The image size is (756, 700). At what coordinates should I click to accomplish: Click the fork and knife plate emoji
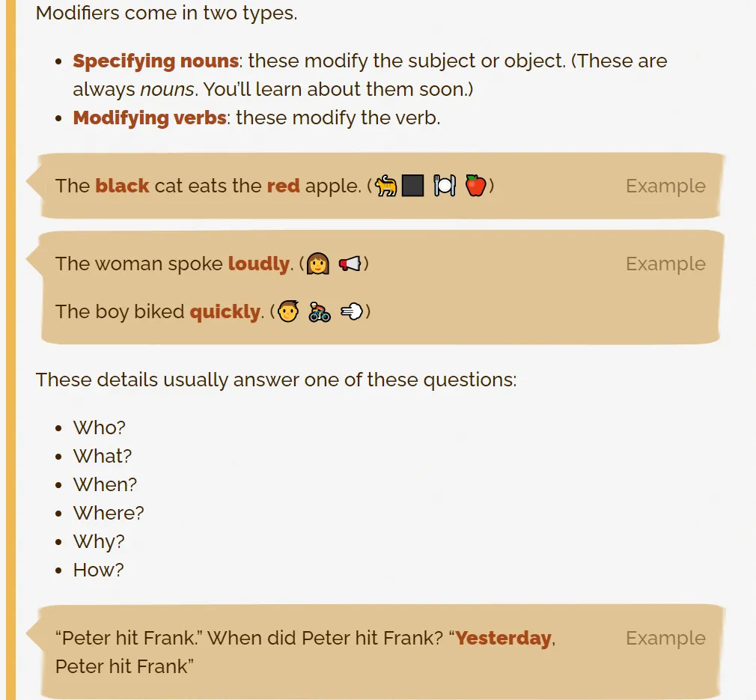coord(445,186)
